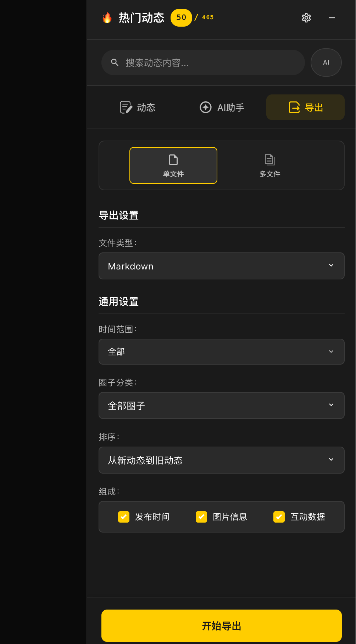The width and height of the screenshot is (356, 644).
Task: Select the 导出 tab
Action: [305, 107]
